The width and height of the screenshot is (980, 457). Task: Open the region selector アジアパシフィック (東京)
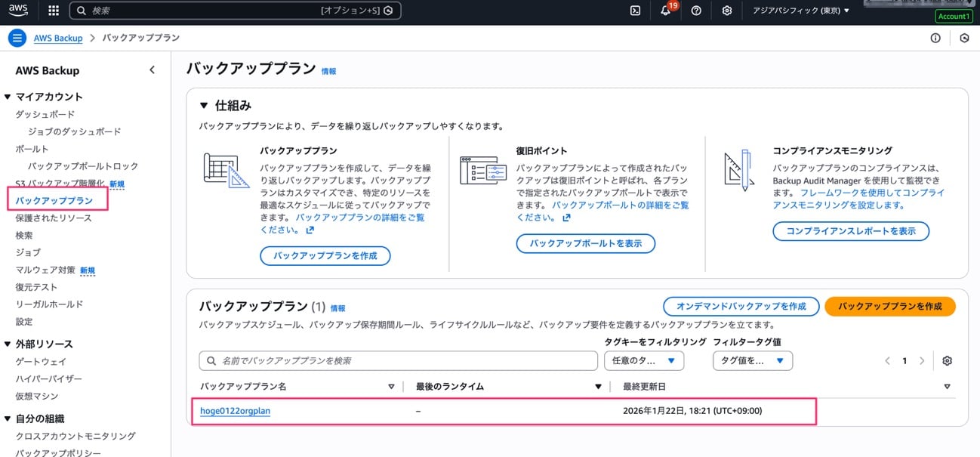pos(801,11)
